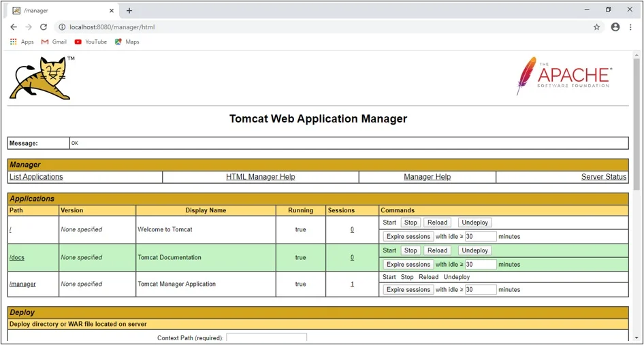The height and width of the screenshot is (345, 644).
Task: Expire sessions for Tomcat Manager Application
Action: (x=408, y=290)
